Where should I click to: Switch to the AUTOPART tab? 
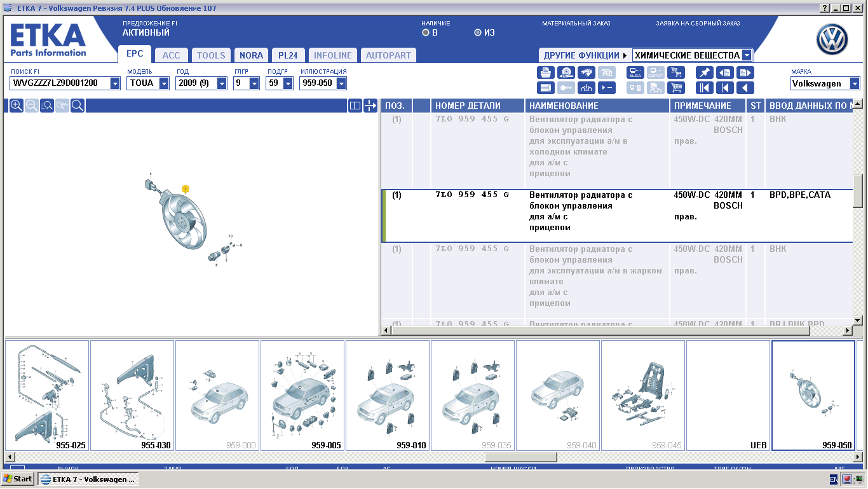(388, 55)
